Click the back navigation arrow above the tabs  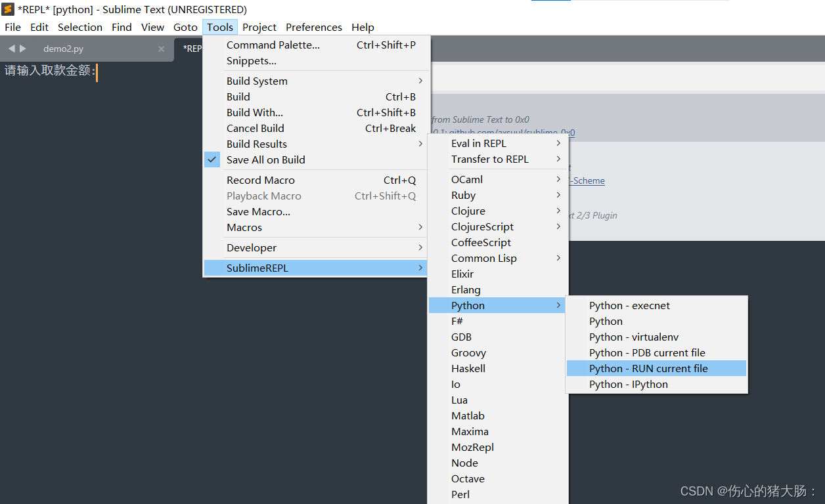(11, 48)
